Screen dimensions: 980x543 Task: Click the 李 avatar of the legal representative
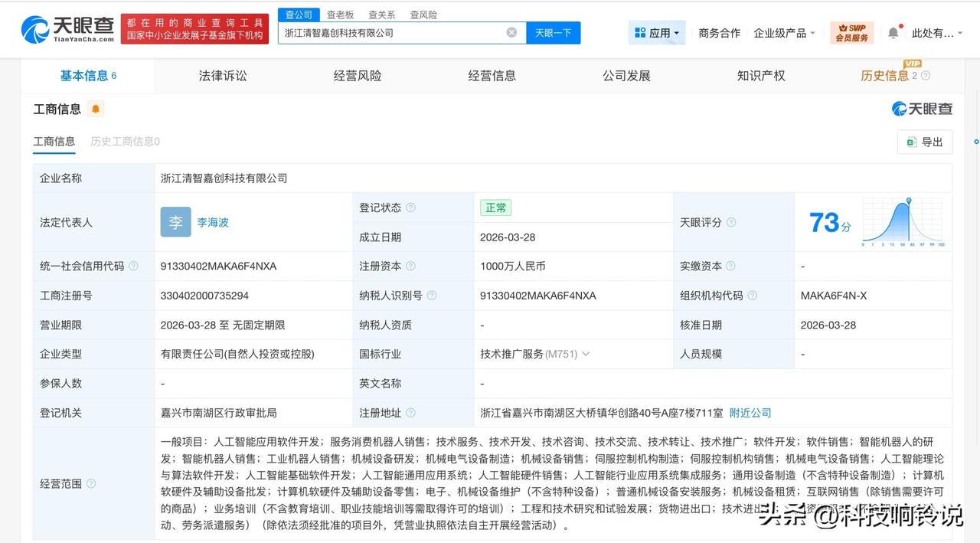(175, 221)
